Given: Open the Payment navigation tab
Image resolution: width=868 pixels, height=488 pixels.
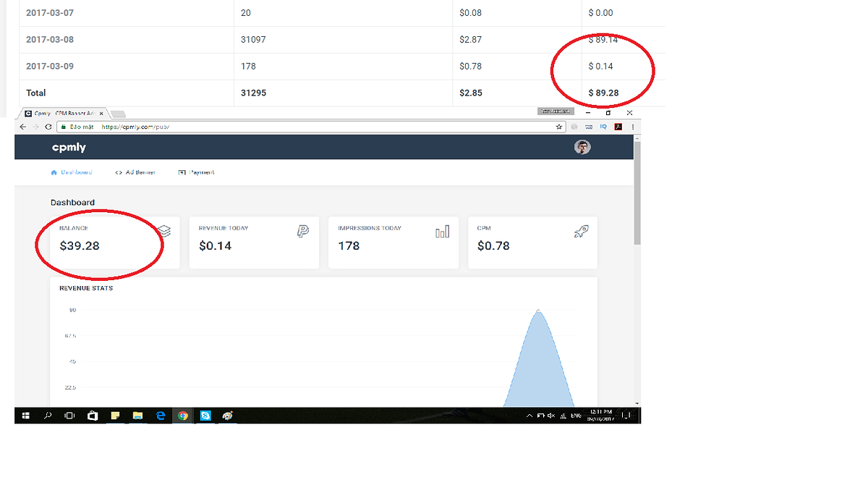Looking at the screenshot, I should tap(196, 172).
